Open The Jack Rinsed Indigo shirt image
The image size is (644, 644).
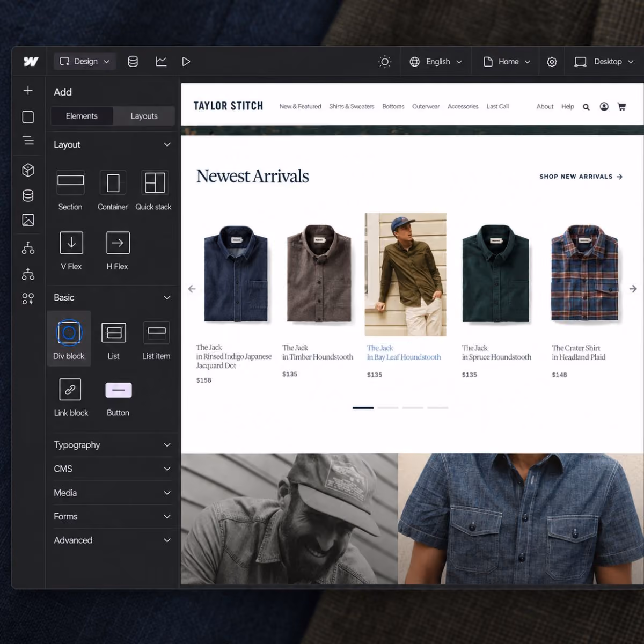236,274
